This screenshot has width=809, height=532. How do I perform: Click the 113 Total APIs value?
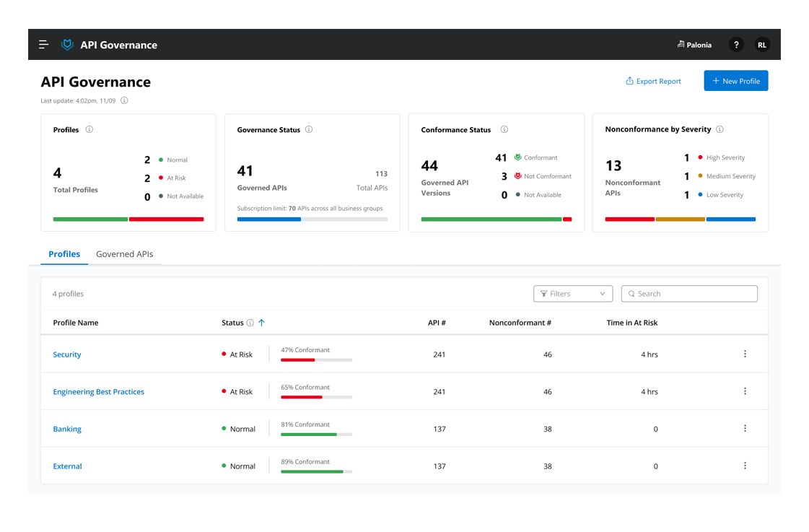click(x=381, y=174)
